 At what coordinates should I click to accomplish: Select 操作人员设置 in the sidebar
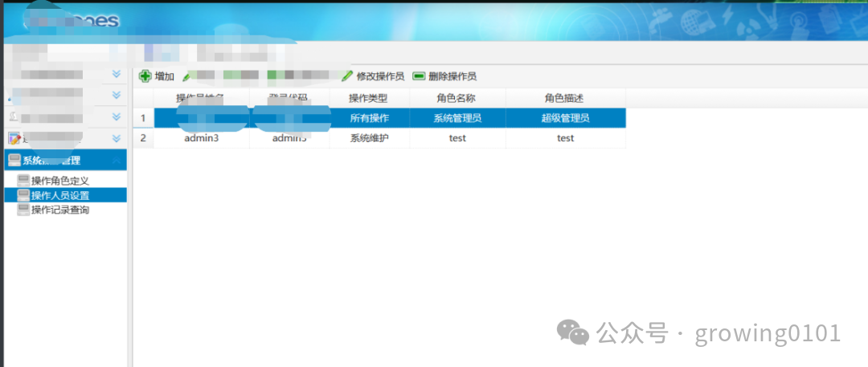tap(60, 195)
